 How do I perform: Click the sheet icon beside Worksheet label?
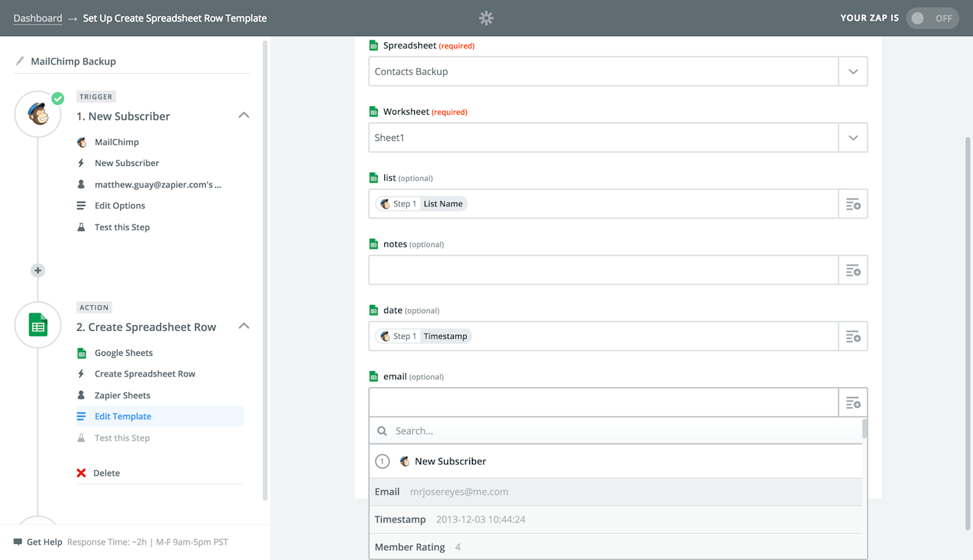click(x=374, y=111)
